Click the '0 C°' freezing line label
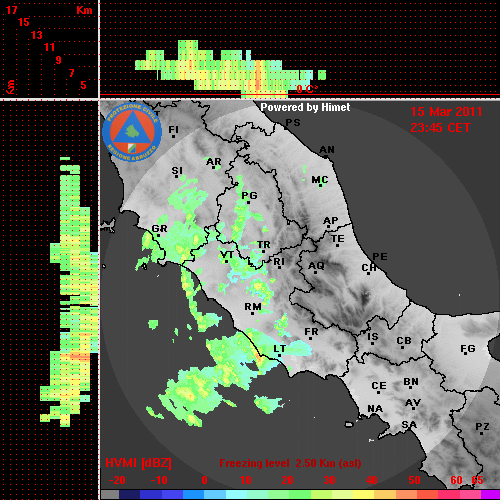This screenshot has height=500, width=500. tap(307, 89)
